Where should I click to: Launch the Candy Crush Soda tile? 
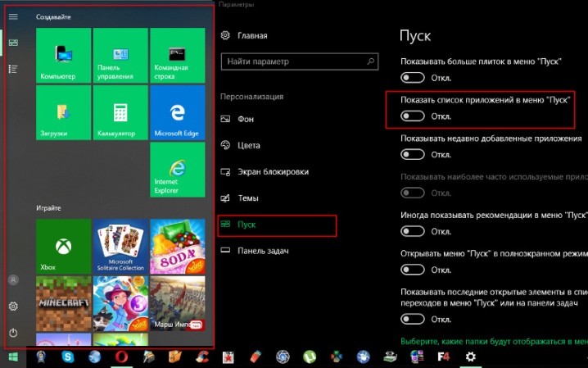coord(178,247)
